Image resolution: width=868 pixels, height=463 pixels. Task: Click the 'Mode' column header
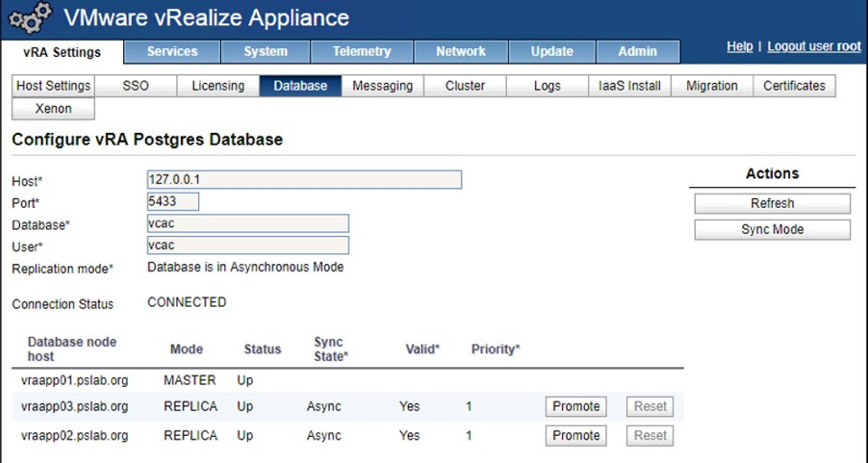coord(186,349)
